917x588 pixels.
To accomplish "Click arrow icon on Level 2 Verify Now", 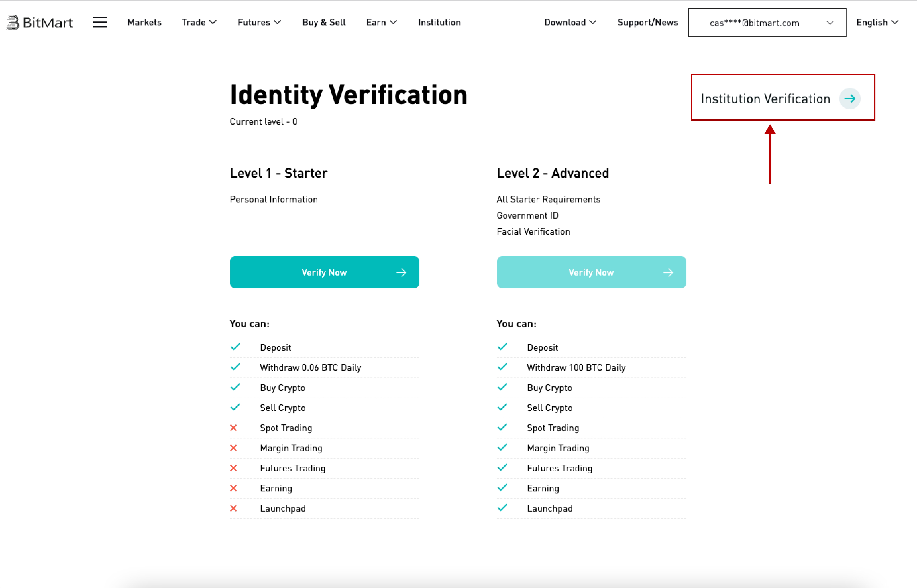I will click(668, 273).
